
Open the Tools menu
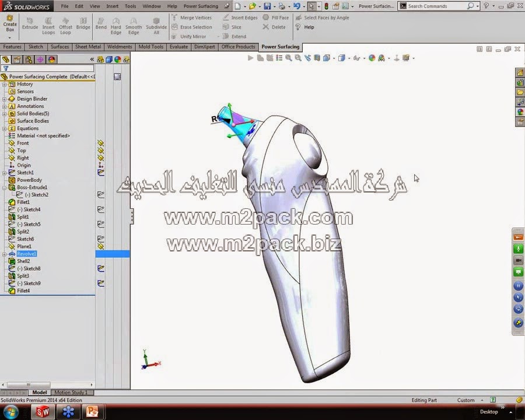coord(130,6)
